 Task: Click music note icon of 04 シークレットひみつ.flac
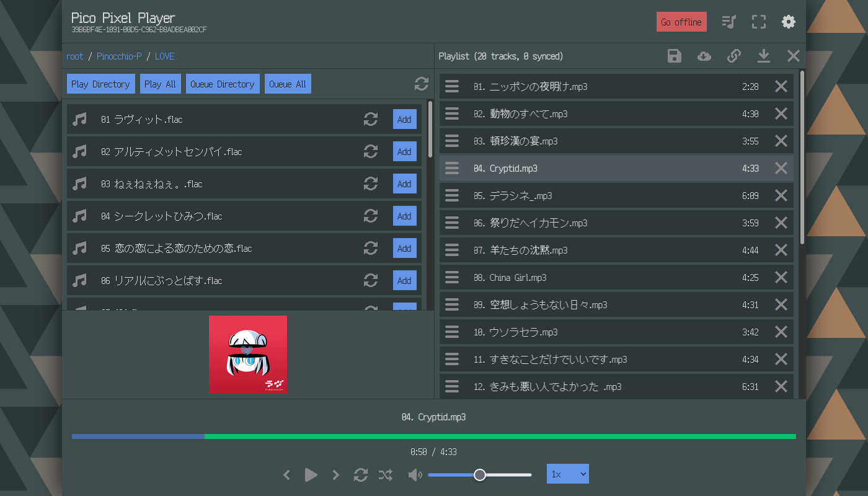tap(79, 216)
